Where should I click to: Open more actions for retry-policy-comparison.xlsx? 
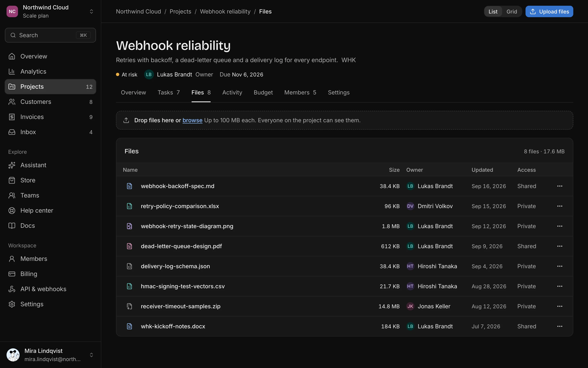coord(560,206)
